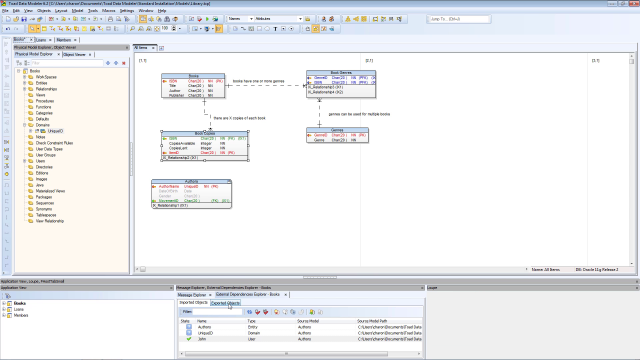Select the Text stamp T tool
Image resolution: width=640 pixels, height=360 pixels.
pos(275,29)
